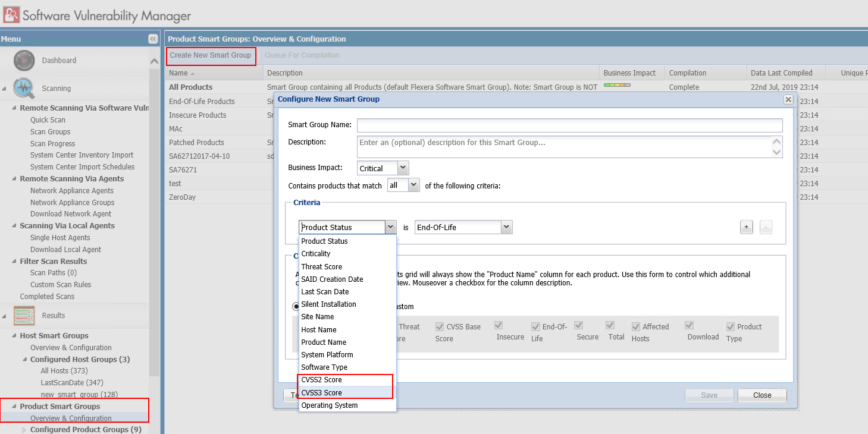The height and width of the screenshot is (434, 868).
Task: Toggle the Product Type checkbox
Action: [x=731, y=326]
